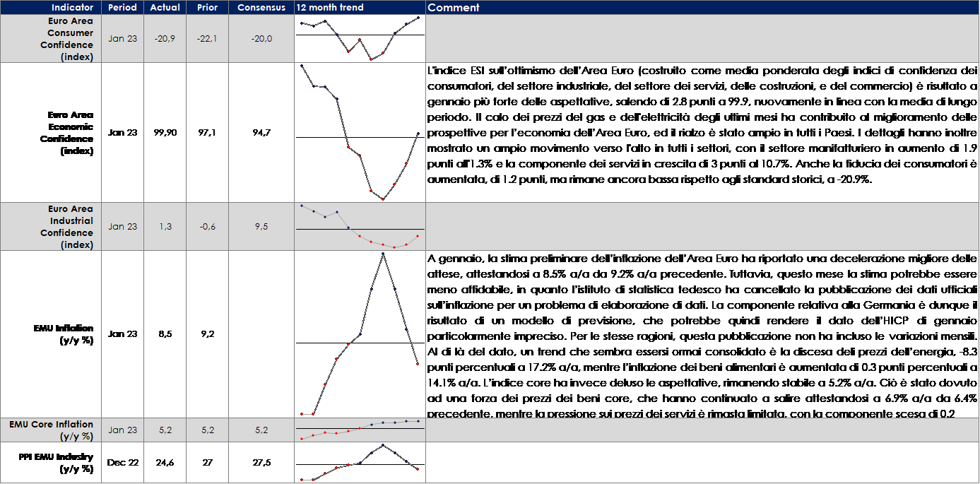Select the Economic Confidence comment text cell
Image resolution: width=980 pixels, height=484 pixels.
(702, 133)
